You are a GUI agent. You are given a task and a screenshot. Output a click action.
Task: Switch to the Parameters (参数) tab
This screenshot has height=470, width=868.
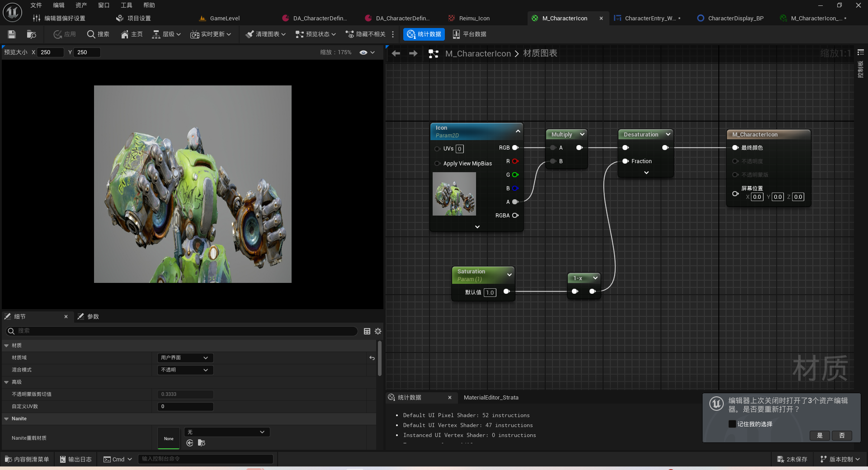(88, 317)
